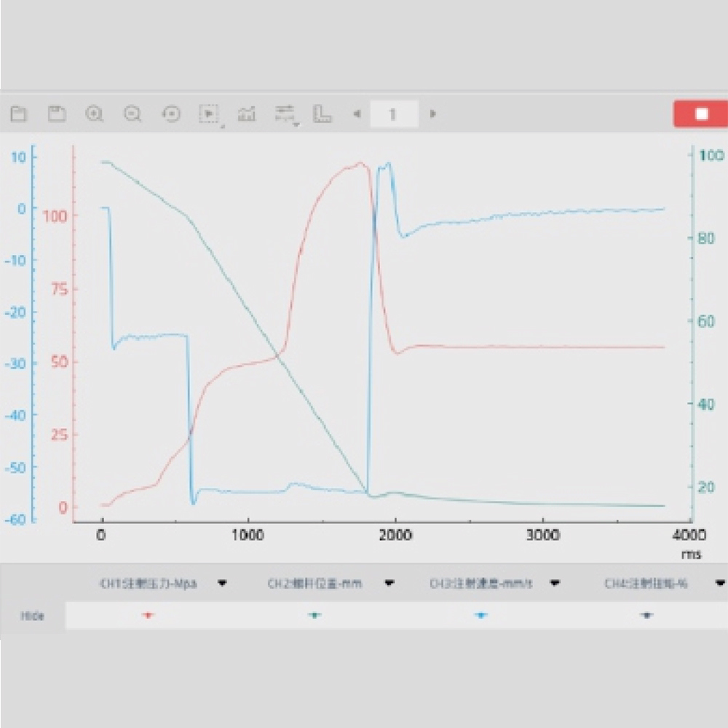Go to the next page arrow
Viewport: 728px width, 728px height.
432,114
